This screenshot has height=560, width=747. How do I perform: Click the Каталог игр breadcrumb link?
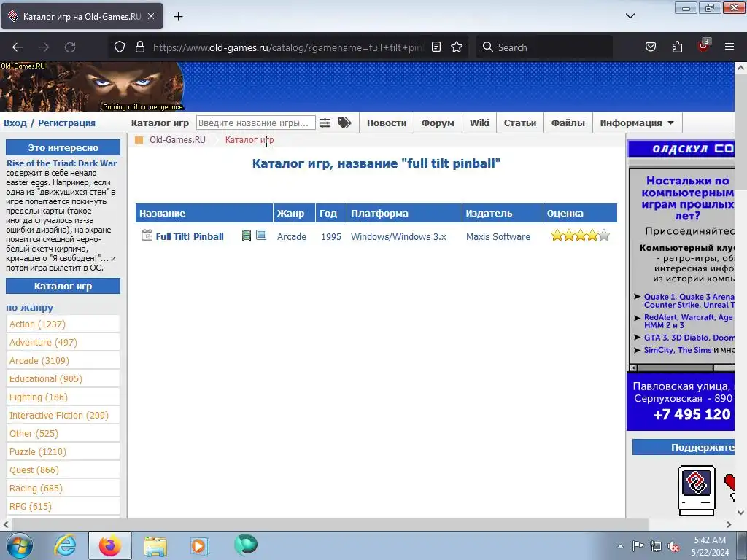tap(249, 140)
